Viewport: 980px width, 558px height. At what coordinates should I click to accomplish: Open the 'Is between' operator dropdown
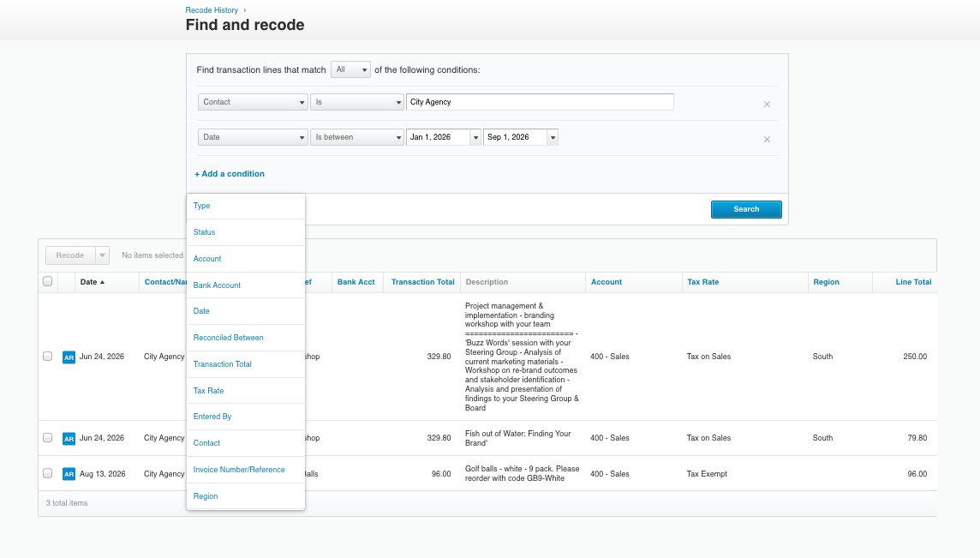[x=357, y=137]
